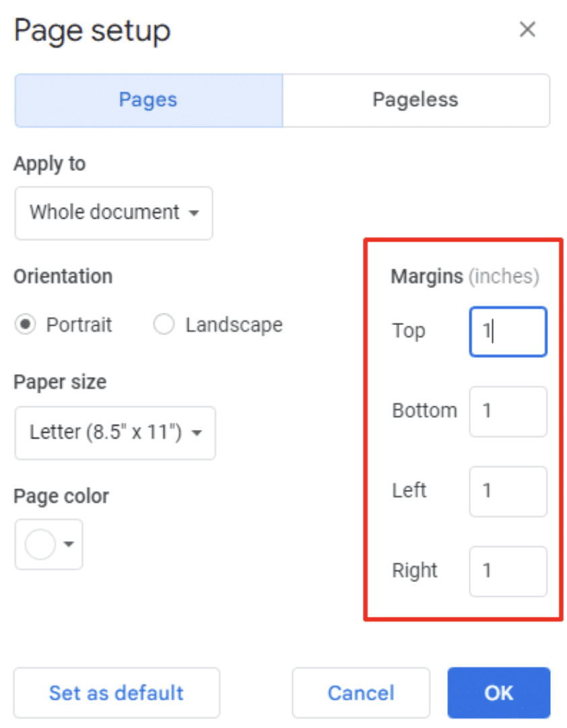Click the Bottom margin input field
567x728 pixels.
point(508,411)
